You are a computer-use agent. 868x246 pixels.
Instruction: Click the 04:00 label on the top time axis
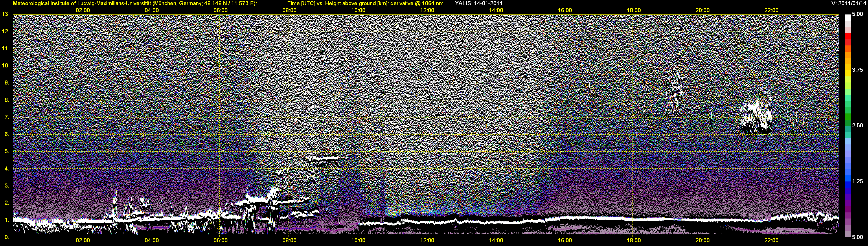click(x=152, y=10)
